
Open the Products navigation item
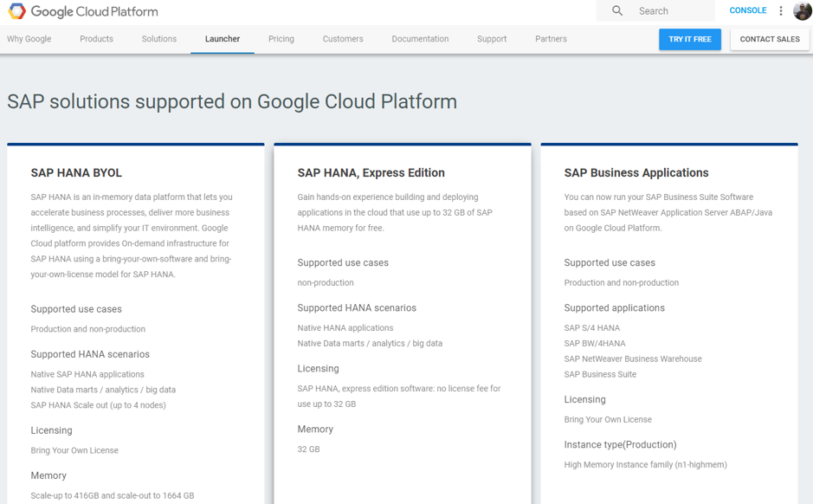(x=96, y=39)
